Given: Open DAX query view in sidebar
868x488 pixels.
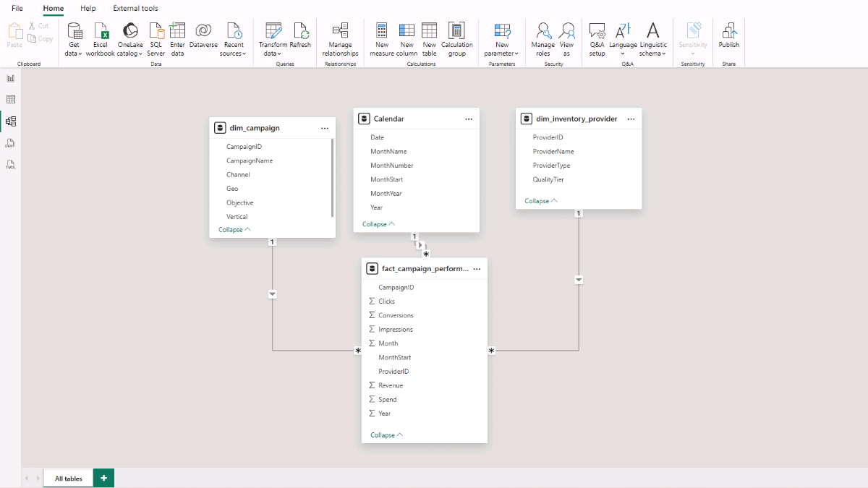Looking at the screenshot, I should click(11, 144).
